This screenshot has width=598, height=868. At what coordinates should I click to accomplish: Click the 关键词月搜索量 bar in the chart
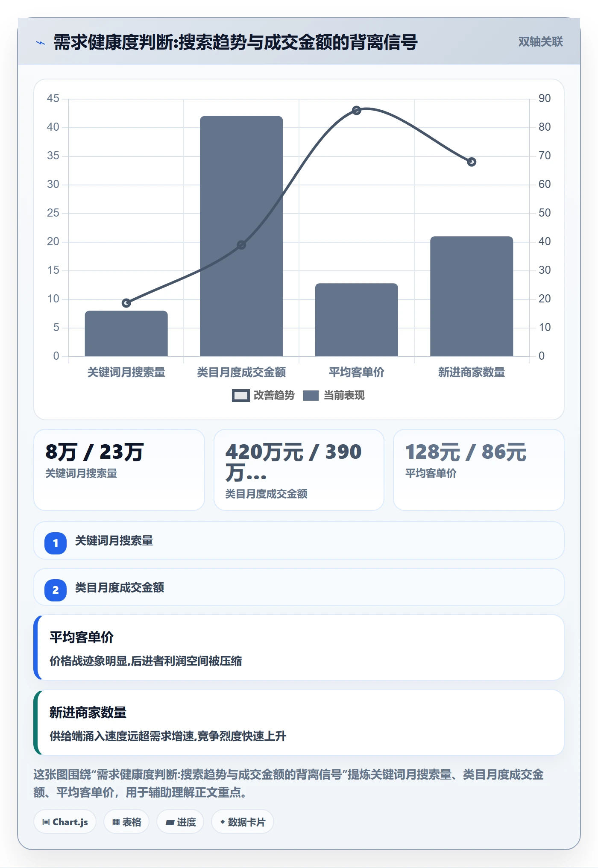pos(126,334)
